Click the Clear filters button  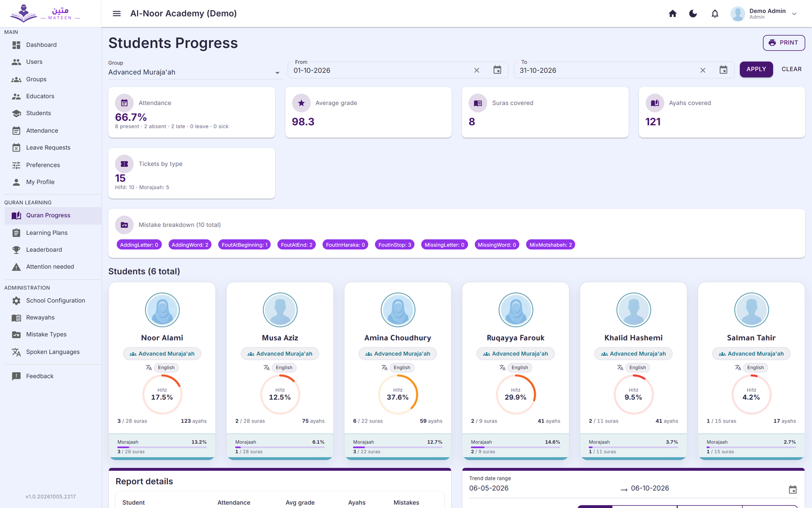pyautogui.click(x=792, y=69)
